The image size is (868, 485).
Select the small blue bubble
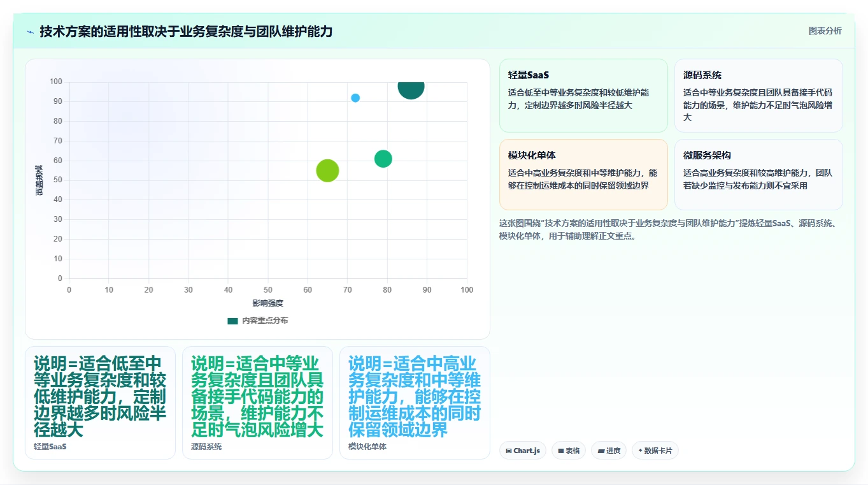(355, 98)
